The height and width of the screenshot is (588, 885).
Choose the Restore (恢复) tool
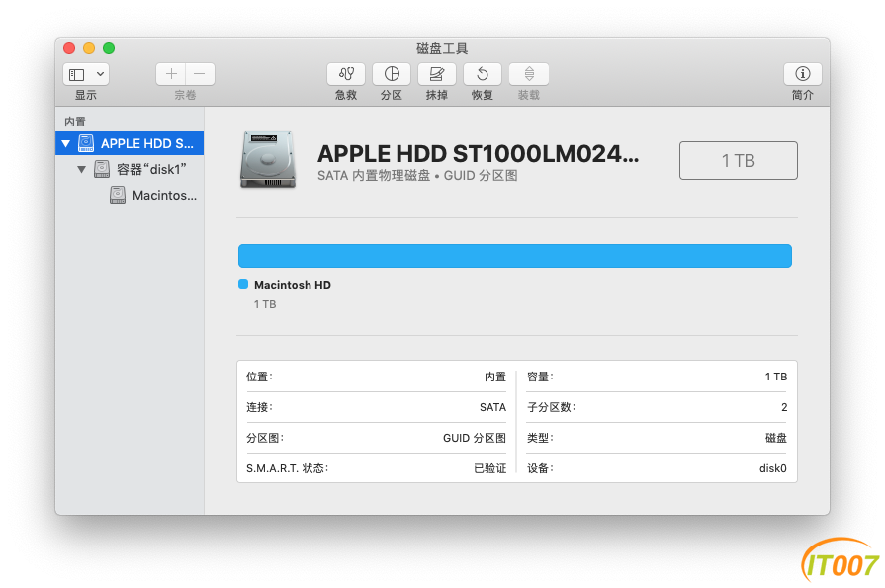(x=483, y=74)
